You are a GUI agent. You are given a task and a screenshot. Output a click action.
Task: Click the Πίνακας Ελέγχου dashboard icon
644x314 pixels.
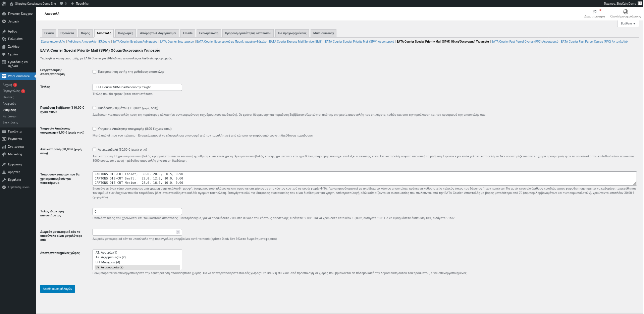pyautogui.click(x=4, y=14)
